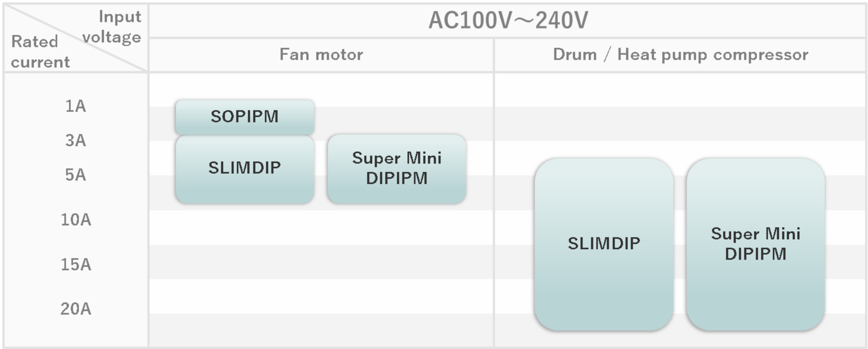This screenshot has width=868, height=349.
Task: Select the 3A rated current label
Action: click(x=76, y=140)
